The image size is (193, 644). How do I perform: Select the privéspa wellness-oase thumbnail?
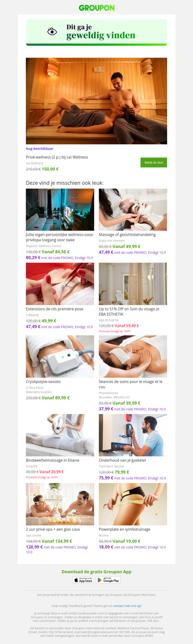(x=60, y=209)
